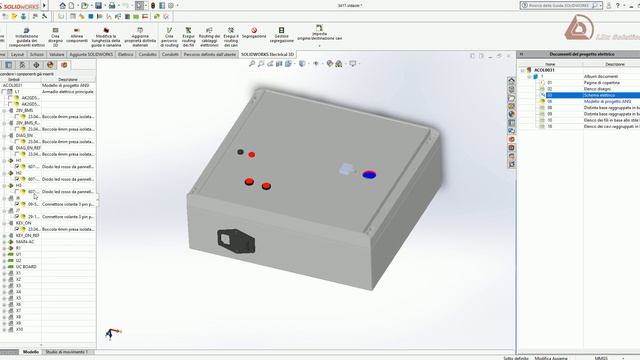Viewport: 640px width, 360px height.
Task: Uncheck the KEY_ON component checkbox
Action: [x=17, y=229]
